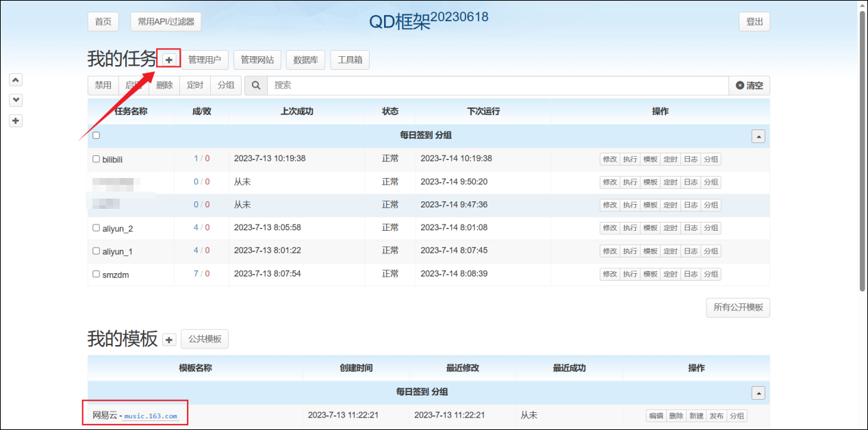Collapse the 每日签到 task group

pyautogui.click(x=758, y=136)
